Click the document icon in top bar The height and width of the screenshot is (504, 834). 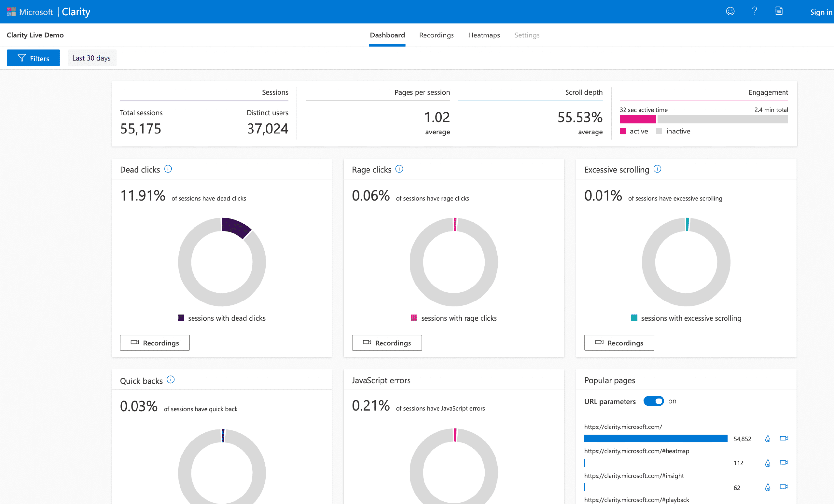tap(779, 11)
